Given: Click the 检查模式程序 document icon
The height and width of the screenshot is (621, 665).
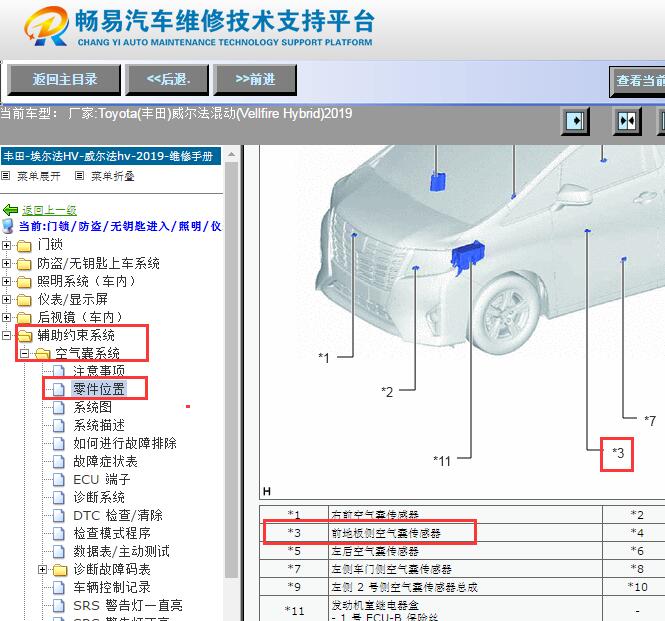Looking at the screenshot, I should (59, 534).
